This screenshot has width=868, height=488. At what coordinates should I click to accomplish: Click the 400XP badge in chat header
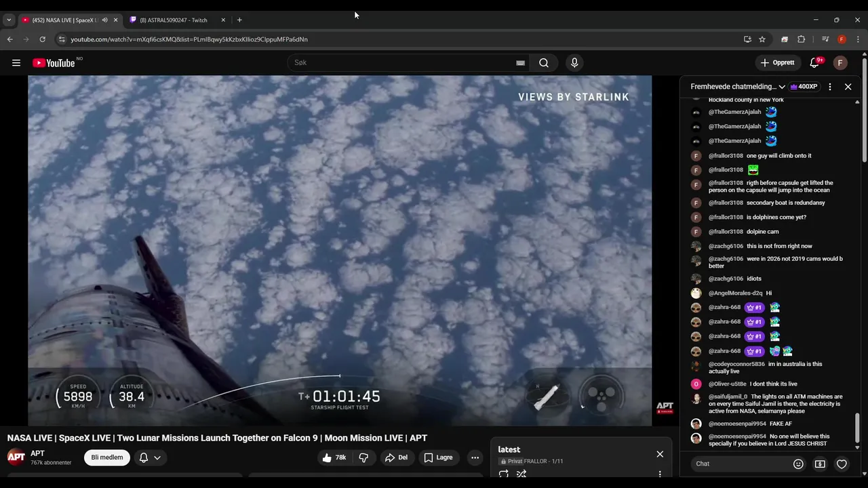[x=804, y=87]
